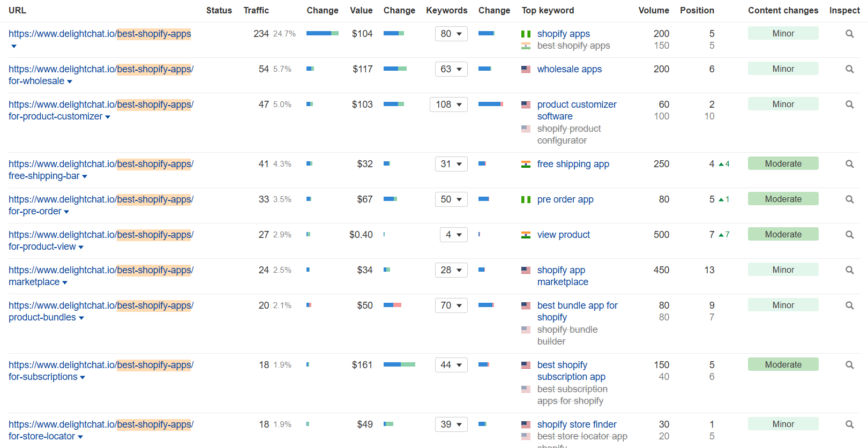Open the caret menu after for-pre-order URL
This screenshot has width=868, height=448.
click(66, 212)
